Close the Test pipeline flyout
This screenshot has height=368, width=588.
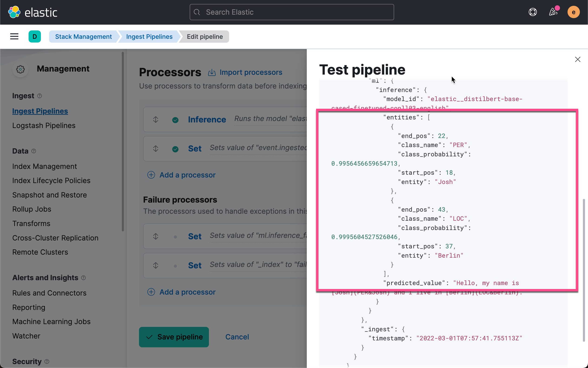click(x=578, y=59)
